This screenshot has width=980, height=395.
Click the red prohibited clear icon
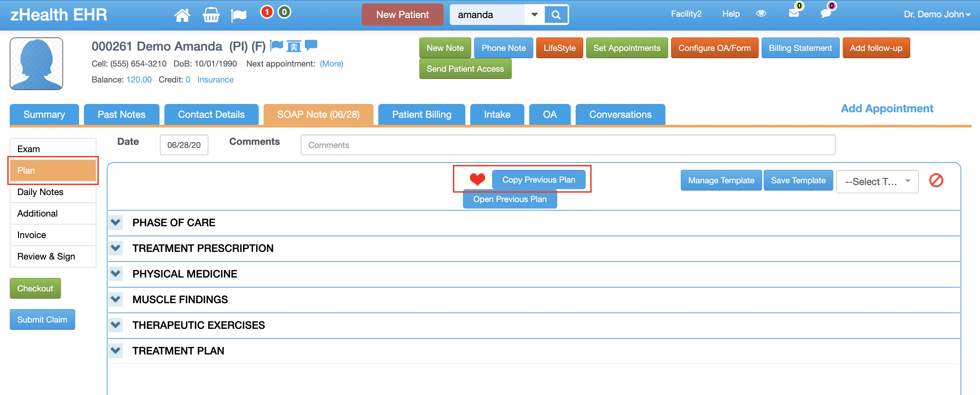tap(936, 180)
